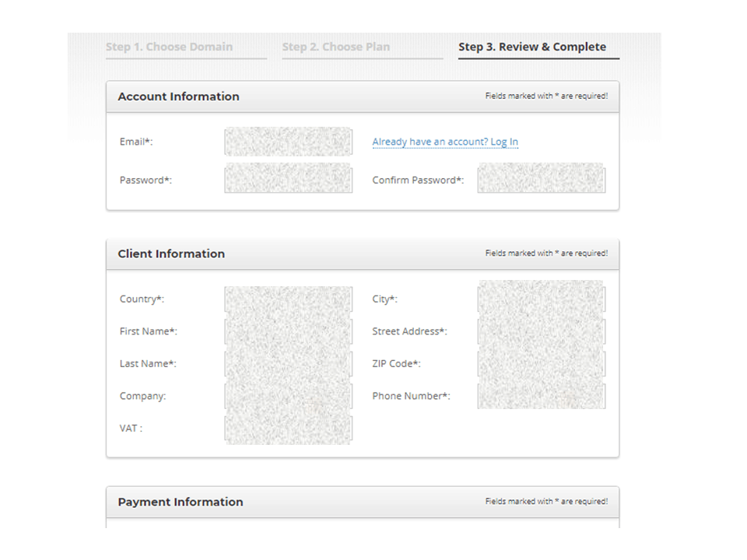
Task: Click the Email input field
Action: tap(288, 142)
